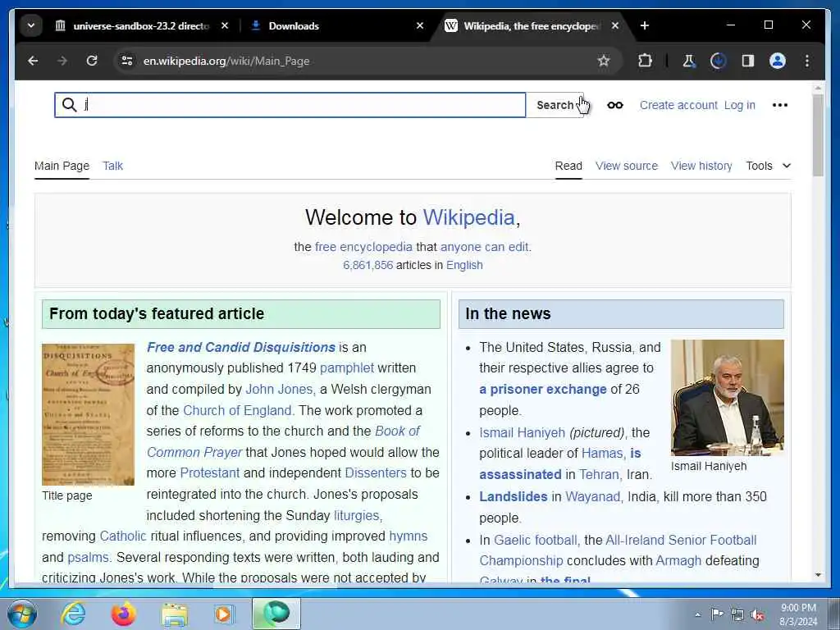The height and width of the screenshot is (630, 840).
Task: Follow the Dissenters link
Action: click(376, 473)
